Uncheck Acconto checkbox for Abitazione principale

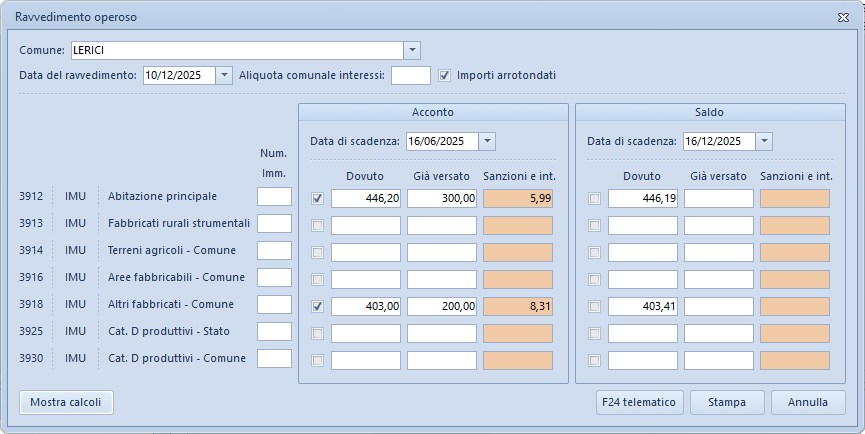[318, 199]
